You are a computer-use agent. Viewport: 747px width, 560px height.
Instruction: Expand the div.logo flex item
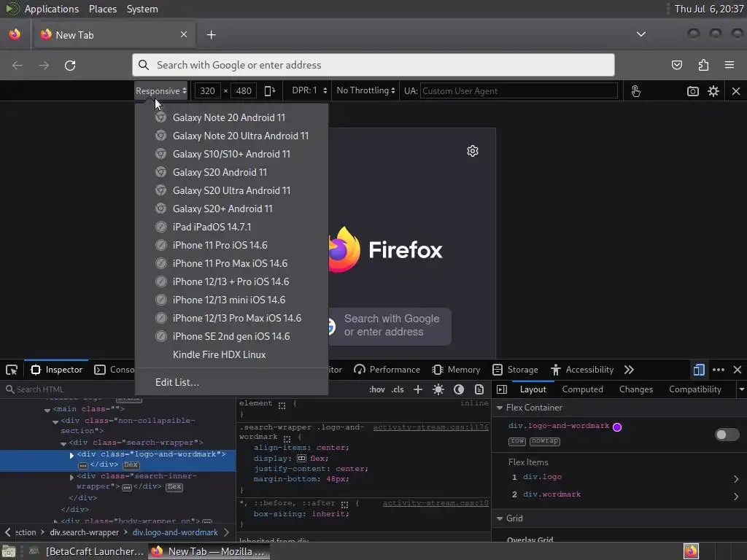(736, 478)
